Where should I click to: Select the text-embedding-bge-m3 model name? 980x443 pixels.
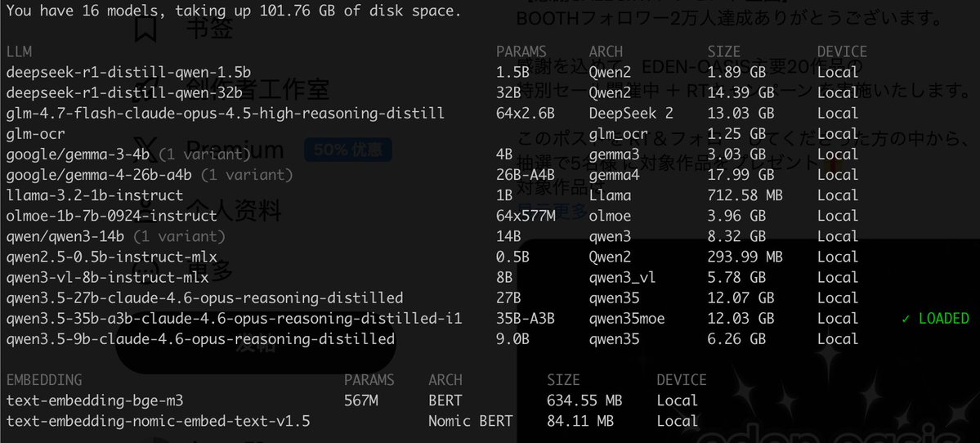coord(95,400)
